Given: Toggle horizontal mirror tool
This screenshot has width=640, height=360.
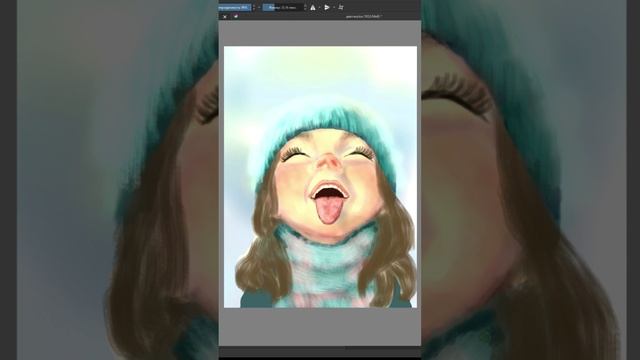Looking at the screenshot, I should 313,7.
